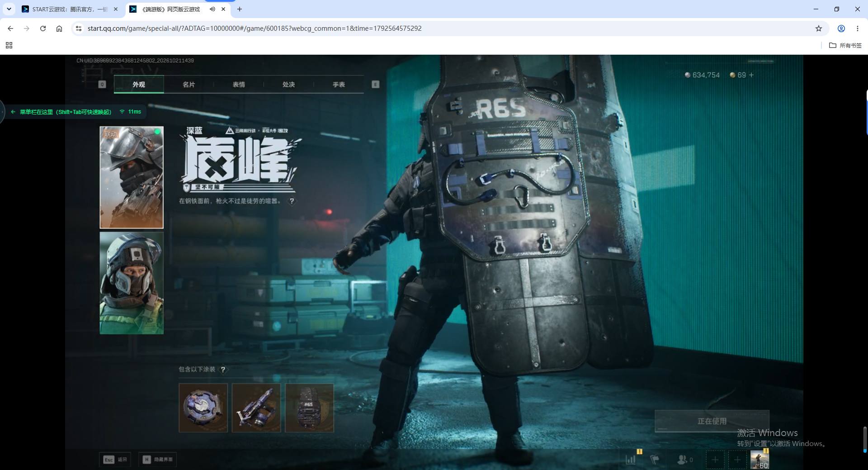The image size is (868, 470).
Task: Preview the R6S shield skin item
Action: (309, 408)
